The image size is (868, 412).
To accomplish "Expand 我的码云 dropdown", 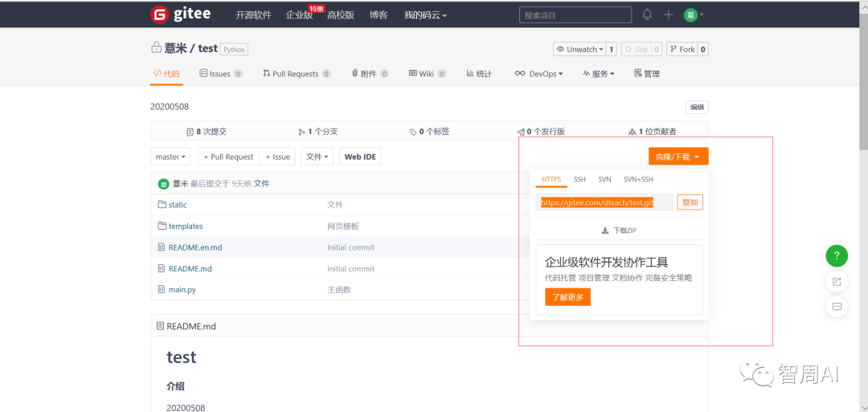I will 425,15.
